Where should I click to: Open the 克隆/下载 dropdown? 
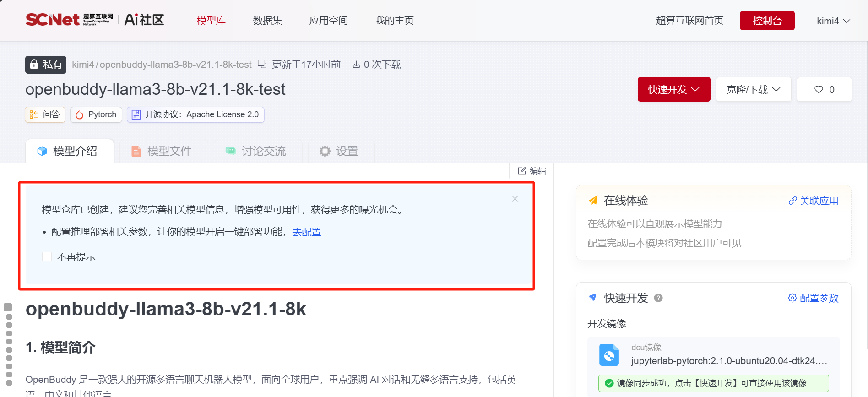(x=754, y=89)
